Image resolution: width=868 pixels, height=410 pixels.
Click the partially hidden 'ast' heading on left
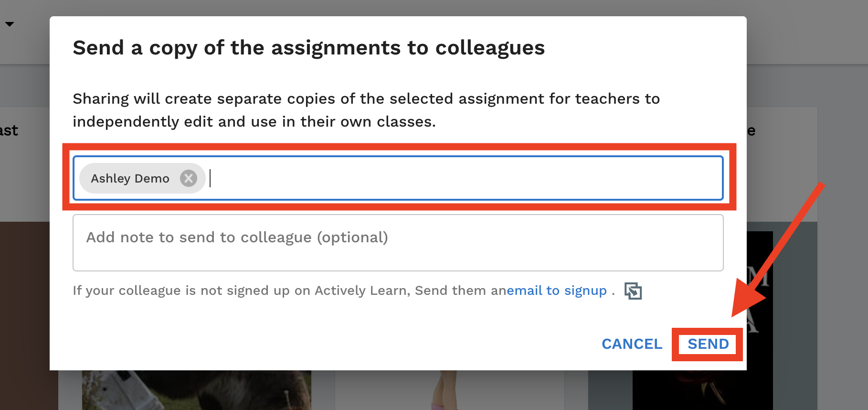9,130
